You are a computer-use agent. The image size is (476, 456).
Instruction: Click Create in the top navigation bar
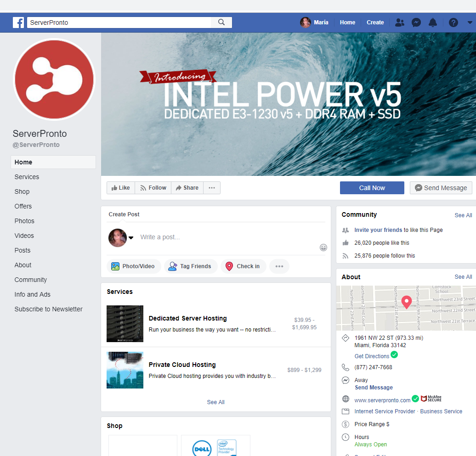pyautogui.click(x=375, y=23)
